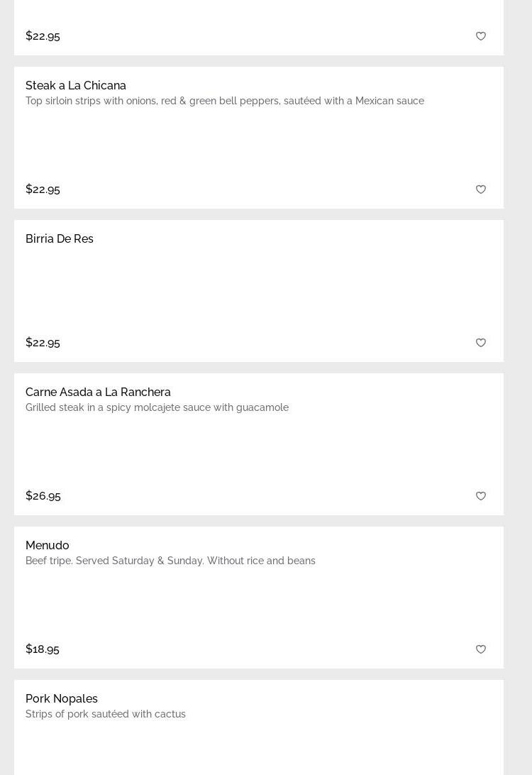Click the $22.95 price on the topmost card
532x775 pixels.
pyautogui.click(x=43, y=35)
